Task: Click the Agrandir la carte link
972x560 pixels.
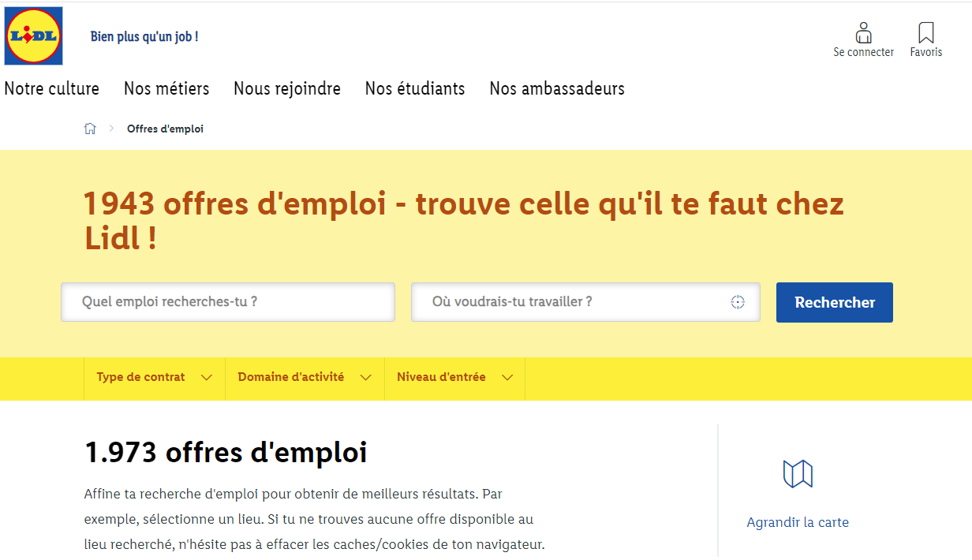Action: [798, 522]
